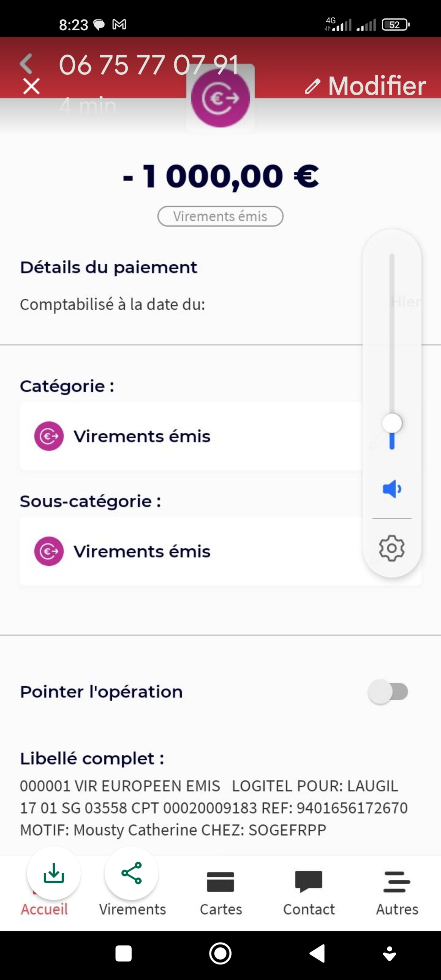This screenshot has height=980, width=441.
Task: Tap the pencil Modifier button
Action: point(366,86)
